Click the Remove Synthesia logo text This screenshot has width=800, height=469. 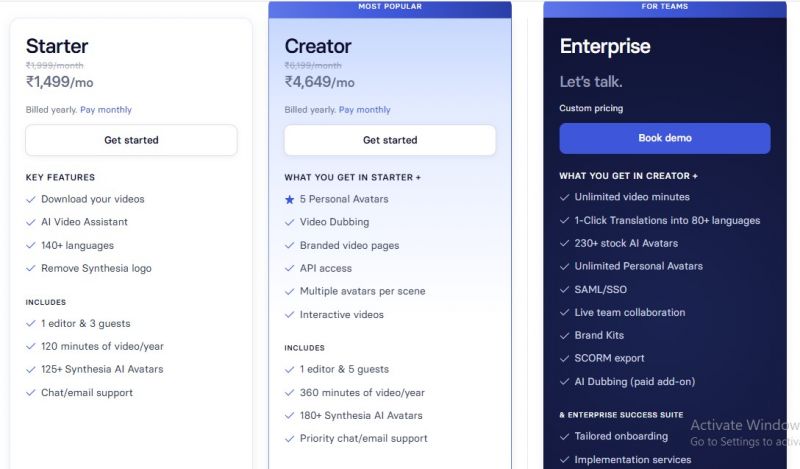pos(96,268)
